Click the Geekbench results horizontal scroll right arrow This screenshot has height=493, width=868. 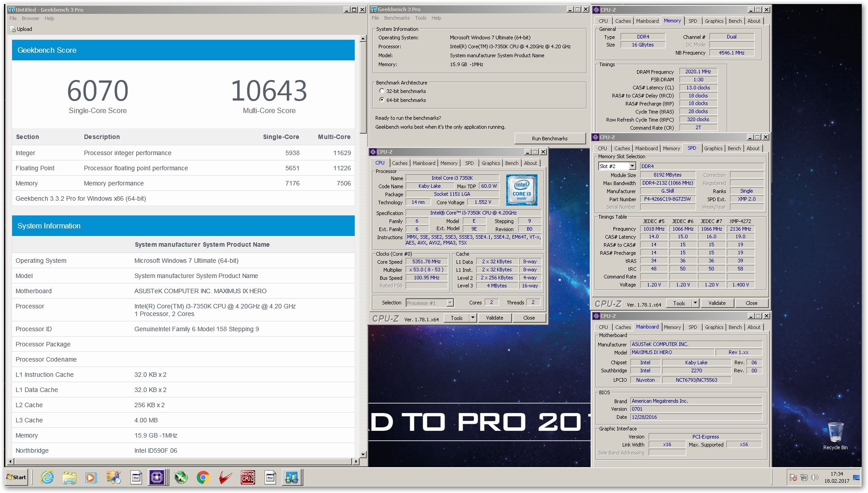click(356, 461)
